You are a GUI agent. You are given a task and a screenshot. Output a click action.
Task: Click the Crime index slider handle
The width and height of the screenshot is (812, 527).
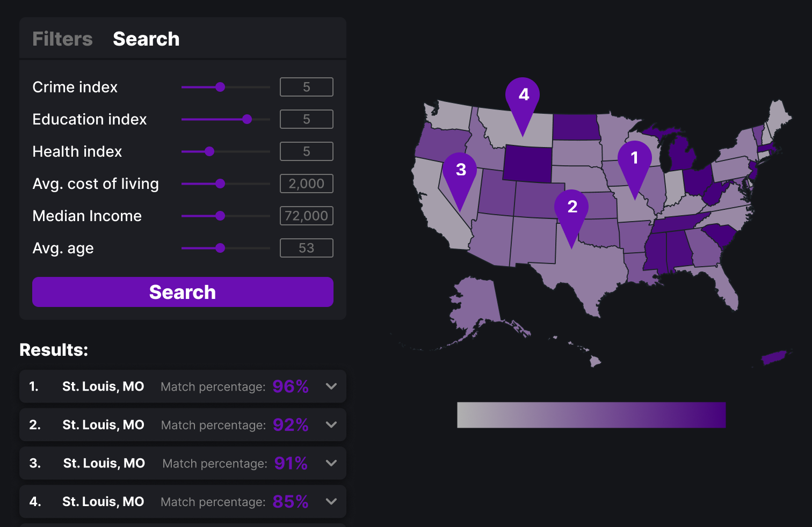click(x=220, y=87)
